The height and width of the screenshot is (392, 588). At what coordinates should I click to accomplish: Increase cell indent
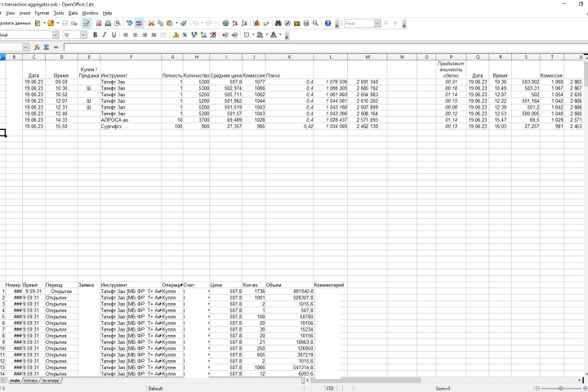[234, 35]
